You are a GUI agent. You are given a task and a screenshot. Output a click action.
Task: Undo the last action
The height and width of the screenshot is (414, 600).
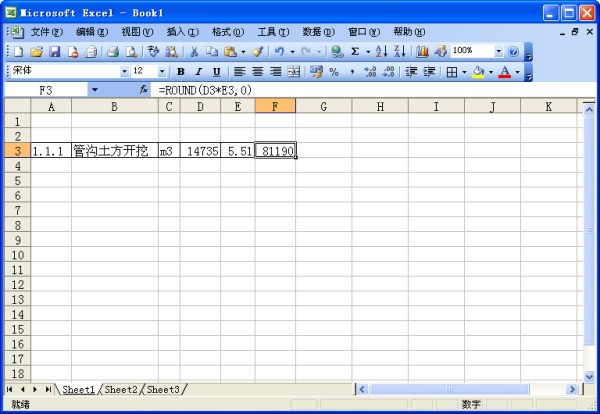tap(279, 51)
